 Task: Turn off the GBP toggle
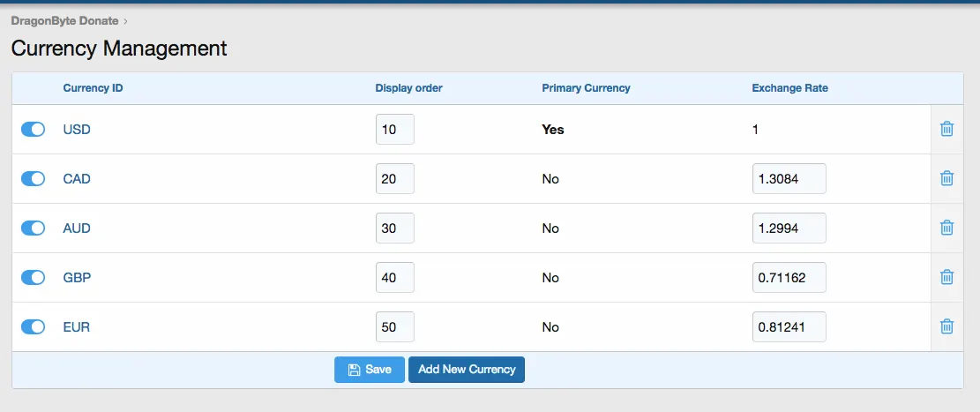tap(33, 278)
